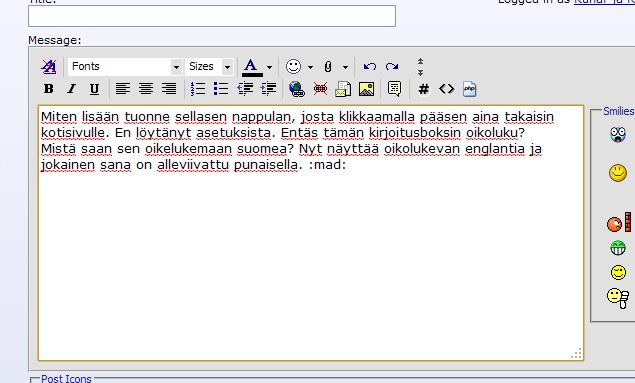Wrap selection in Quote tags

pyautogui.click(x=394, y=89)
